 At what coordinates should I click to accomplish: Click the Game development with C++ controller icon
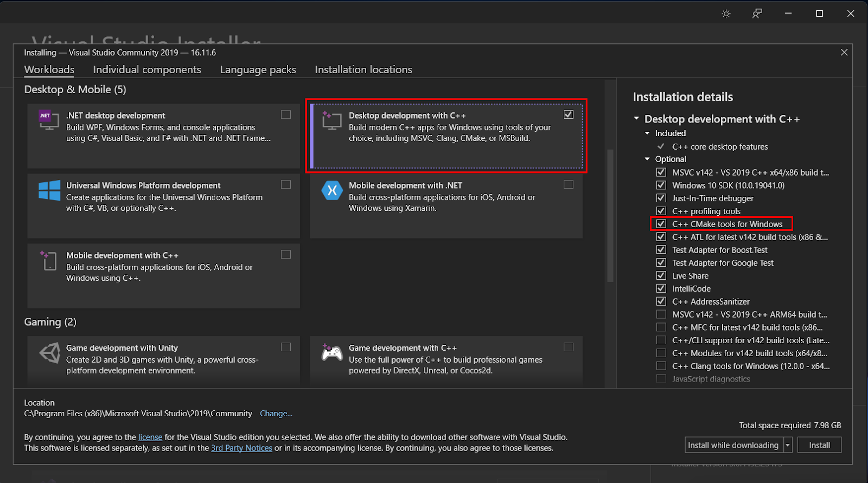tap(332, 352)
